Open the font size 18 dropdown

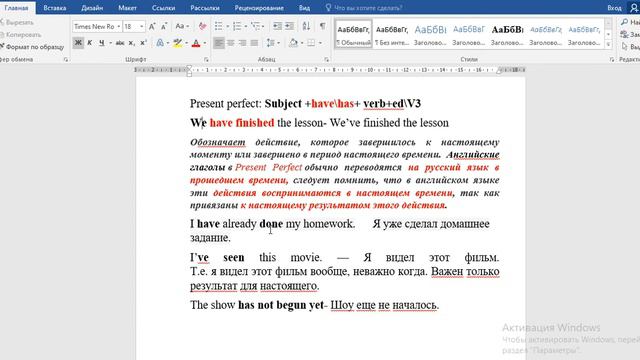point(142,26)
